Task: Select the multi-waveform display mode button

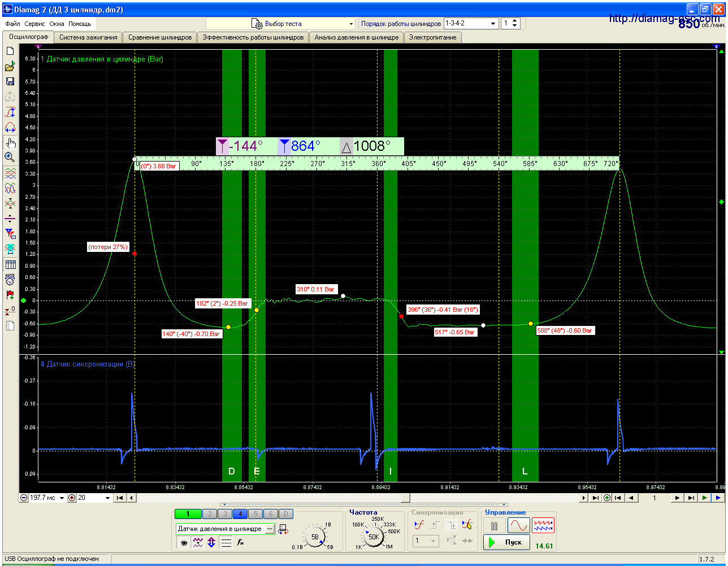Action: pos(543,526)
